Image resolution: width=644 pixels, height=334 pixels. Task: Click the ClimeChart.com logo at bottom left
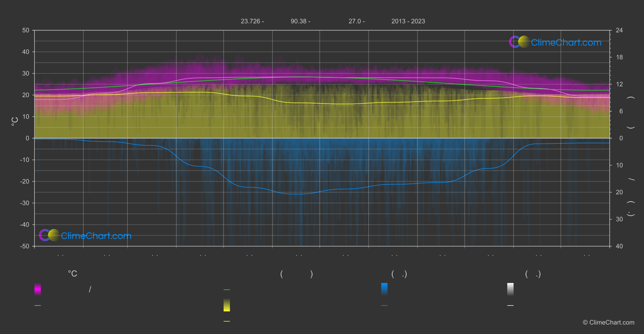(85, 236)
